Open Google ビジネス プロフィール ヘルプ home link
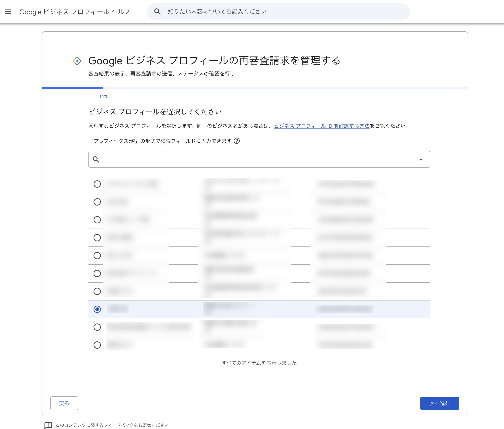The height and width of the screenshot is (429, 504). click(75, 12)
